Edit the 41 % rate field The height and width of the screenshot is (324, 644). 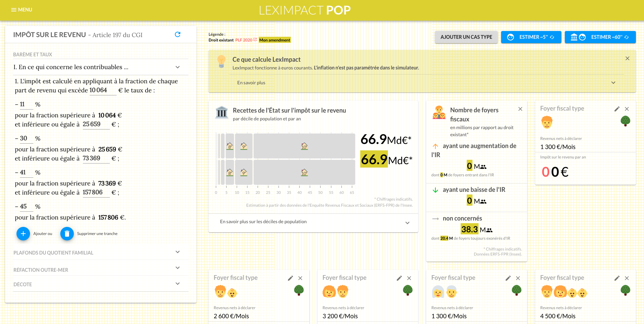(x=26, y=173)
